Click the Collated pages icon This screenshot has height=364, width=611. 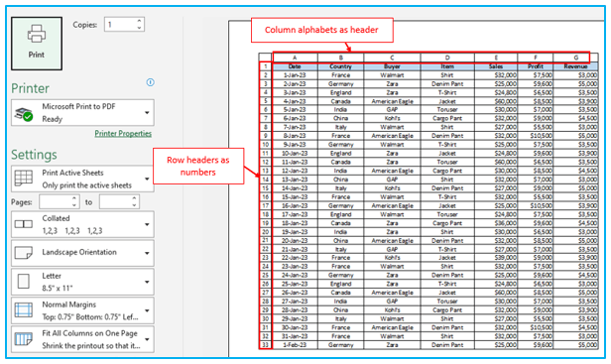(x=24, y=224)
